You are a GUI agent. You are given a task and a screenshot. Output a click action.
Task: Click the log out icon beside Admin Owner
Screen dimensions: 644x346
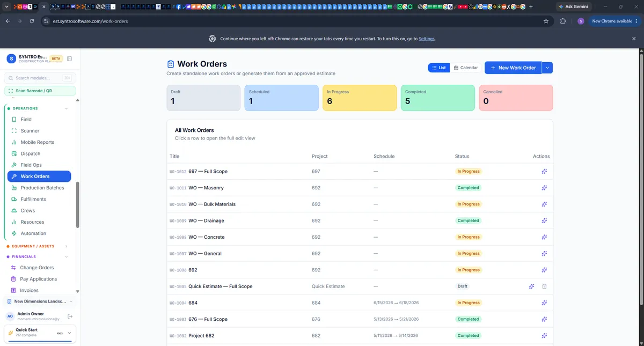tap(70, 316)
